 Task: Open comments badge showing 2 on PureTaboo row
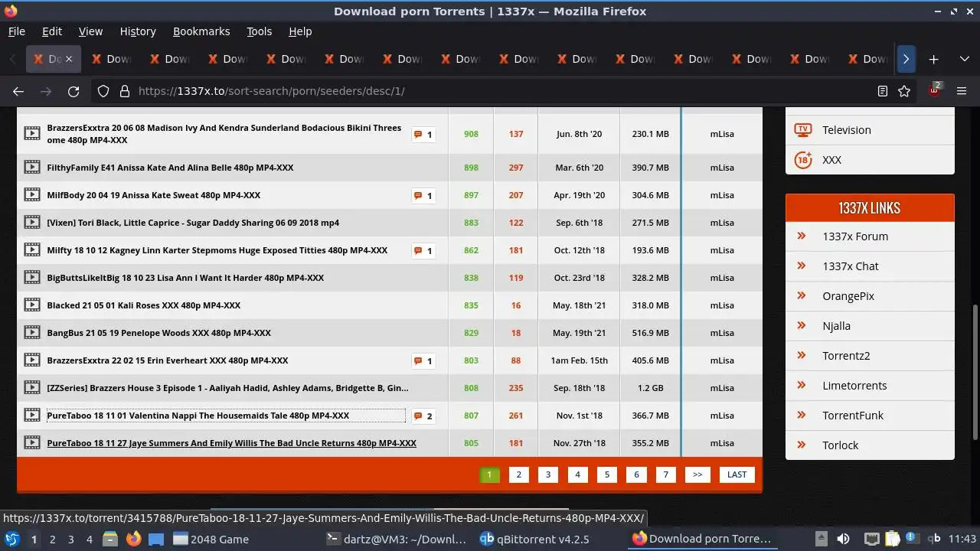point(423,416)
